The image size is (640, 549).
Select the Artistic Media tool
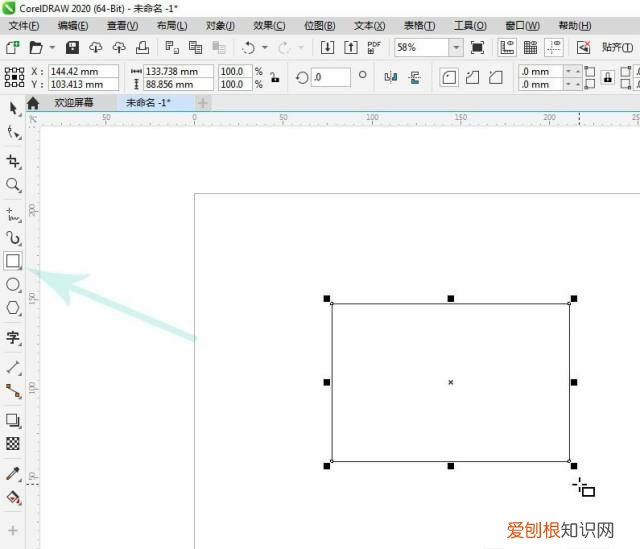[13, 238]
